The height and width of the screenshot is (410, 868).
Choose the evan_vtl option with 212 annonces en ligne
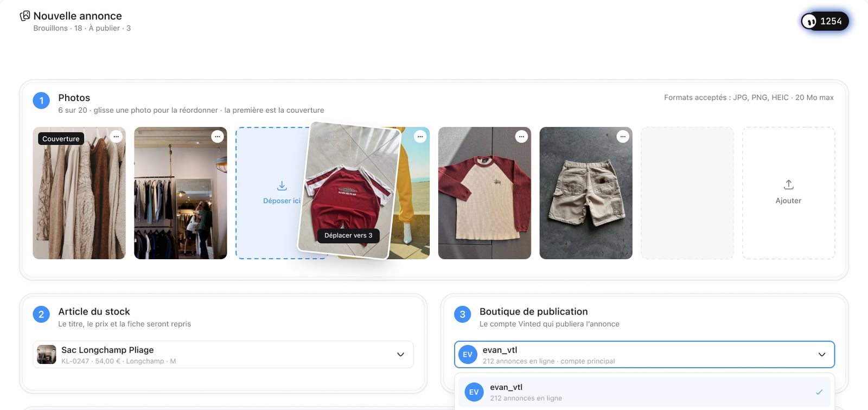(x=644, y=392)
